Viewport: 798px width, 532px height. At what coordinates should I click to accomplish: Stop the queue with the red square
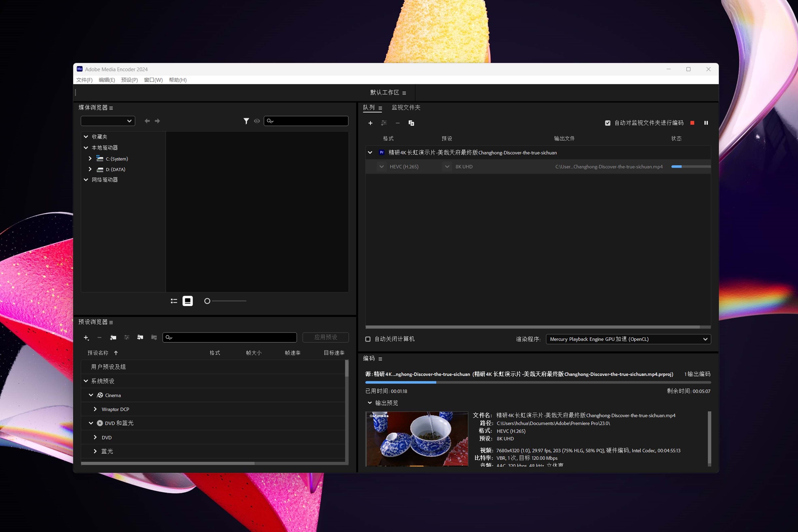[692, 123]
